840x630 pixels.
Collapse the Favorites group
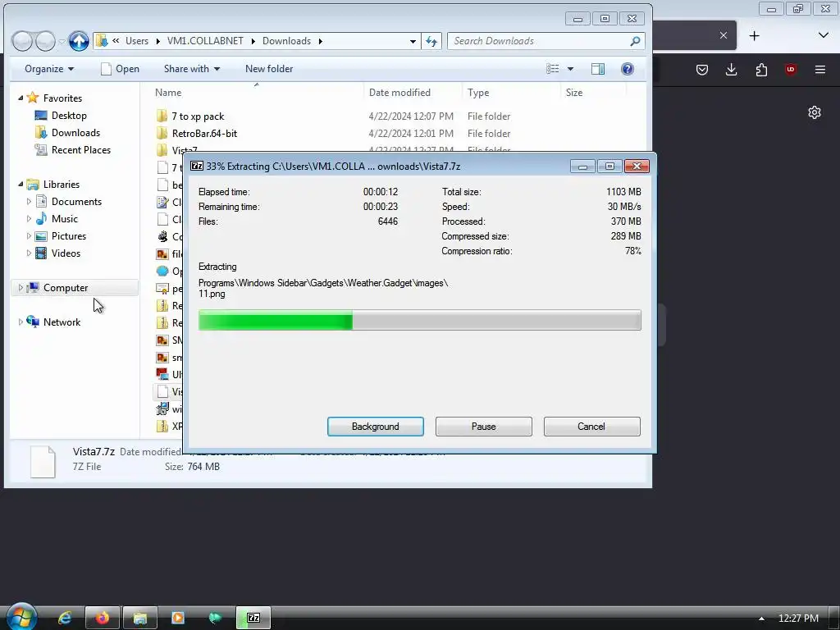pos(21,98)
